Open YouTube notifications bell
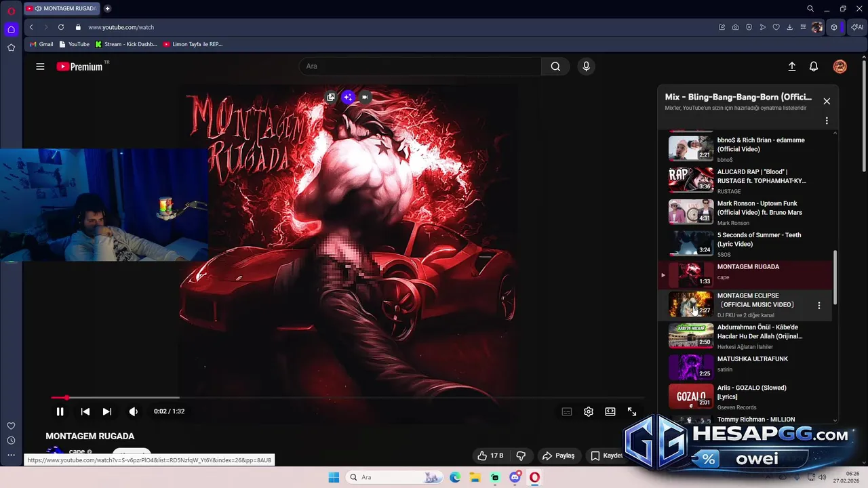 tap(814, 66)
